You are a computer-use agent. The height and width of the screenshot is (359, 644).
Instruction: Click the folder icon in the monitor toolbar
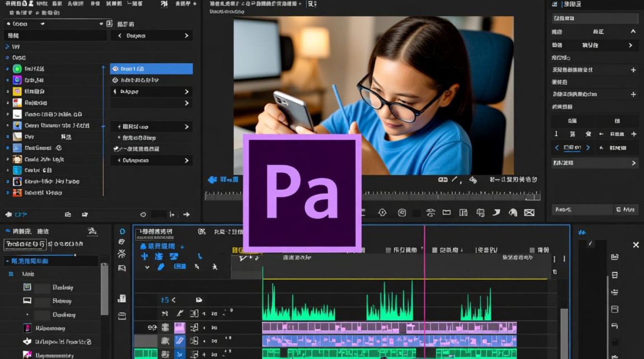click(x=447, y=213)
